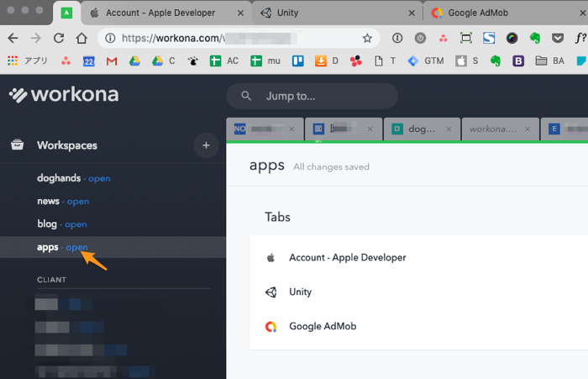Click the Workspaces header icon
This screenshot has height=379, width=588.
click(18, 145)
